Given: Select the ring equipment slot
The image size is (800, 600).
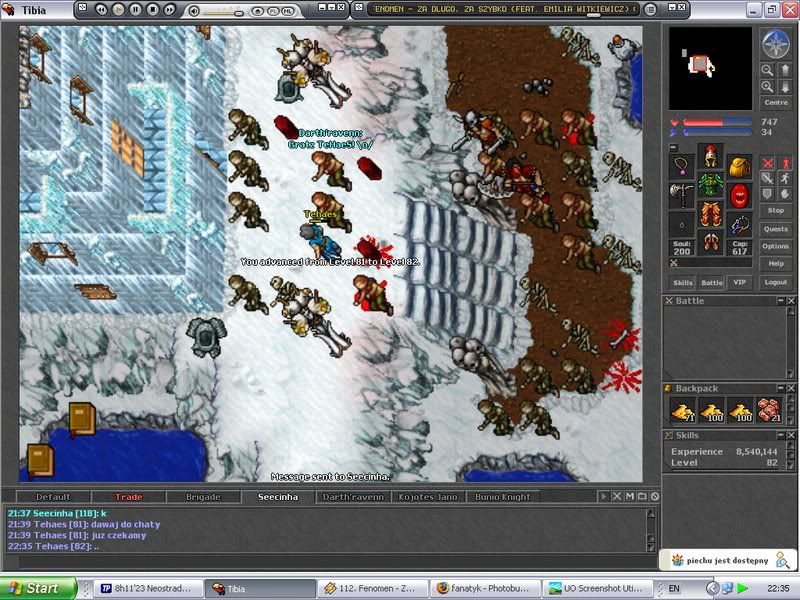Looking at the screenshot, I should pos(682,224).
